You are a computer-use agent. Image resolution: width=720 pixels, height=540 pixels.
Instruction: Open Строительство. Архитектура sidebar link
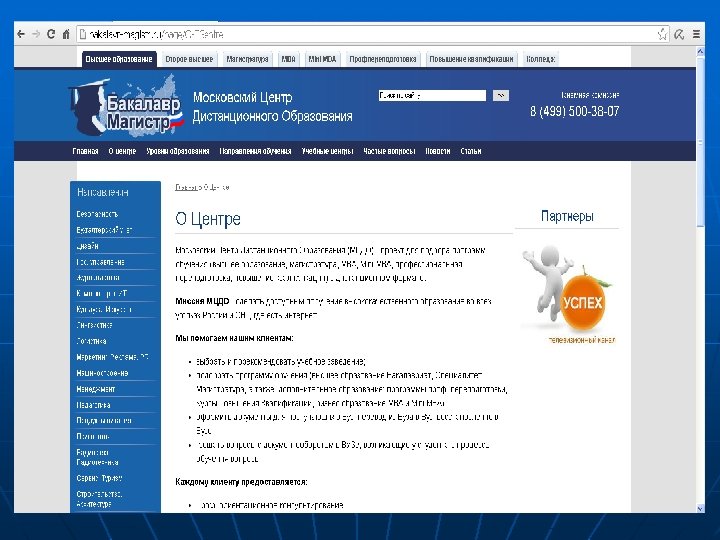99,499
